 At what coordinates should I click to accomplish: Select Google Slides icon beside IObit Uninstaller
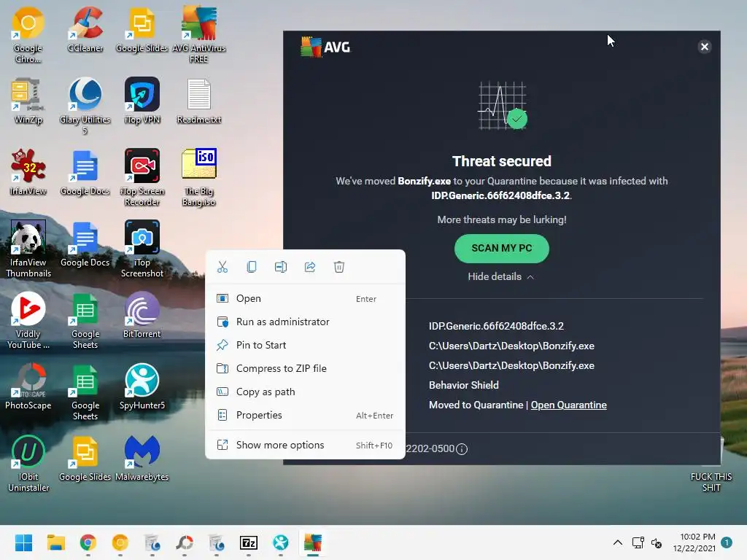coord(85,458)
